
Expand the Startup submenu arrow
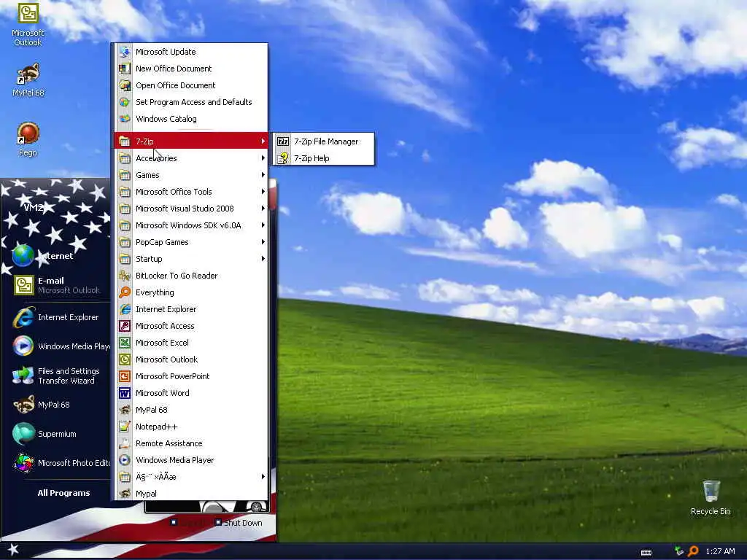(263, 259)
